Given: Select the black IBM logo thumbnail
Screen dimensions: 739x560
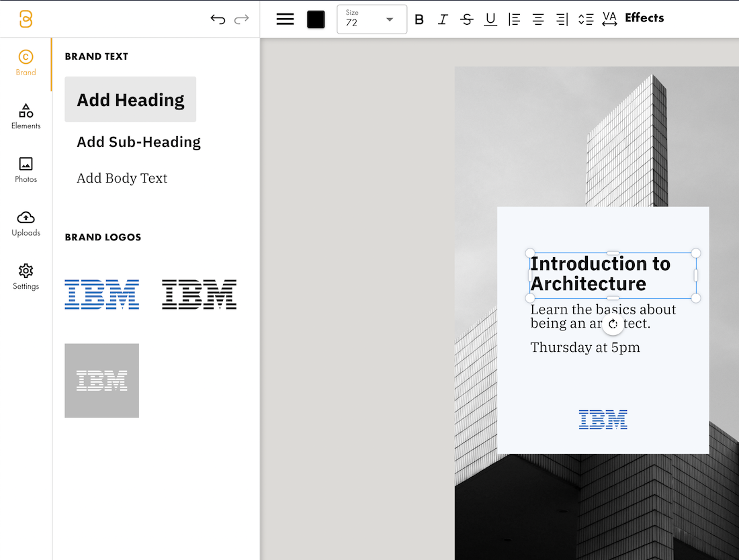Looking at the screenshot, I should [199, 295].
